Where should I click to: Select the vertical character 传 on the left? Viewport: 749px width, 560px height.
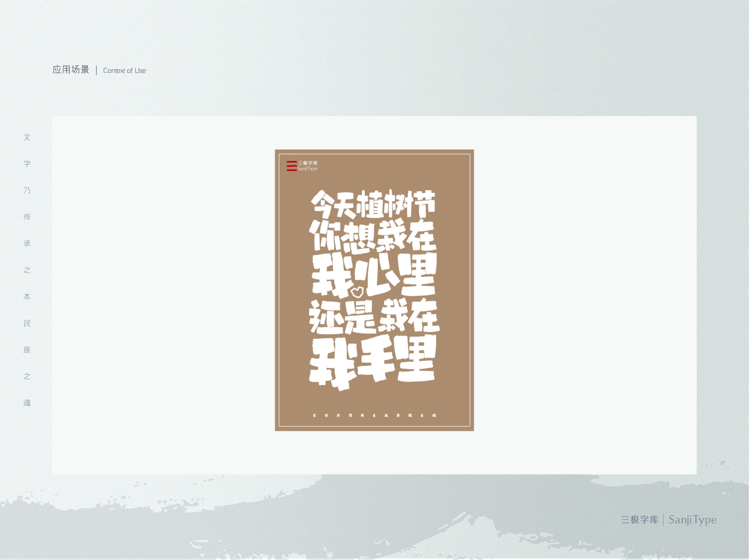pyautogui.click(x=27, y=217)
